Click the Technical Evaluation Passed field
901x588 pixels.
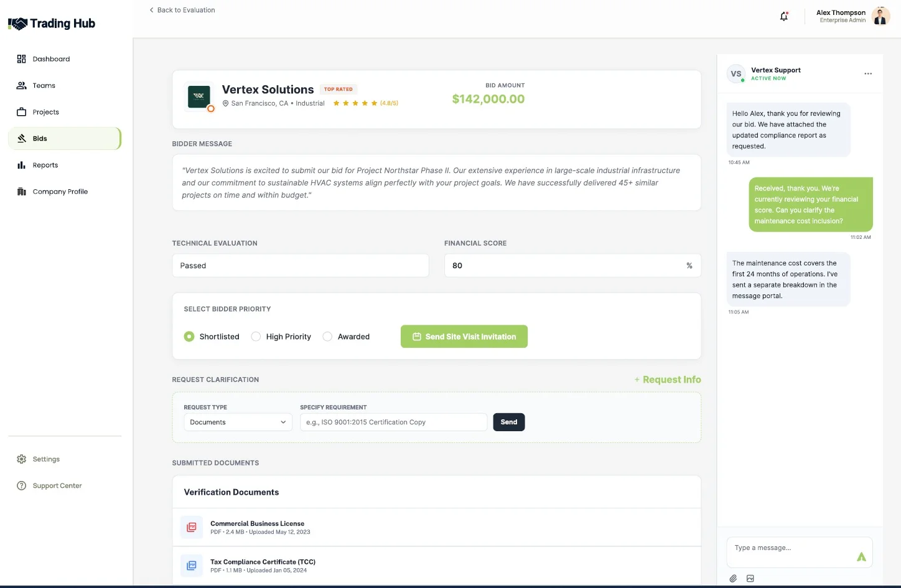(301, 266)
